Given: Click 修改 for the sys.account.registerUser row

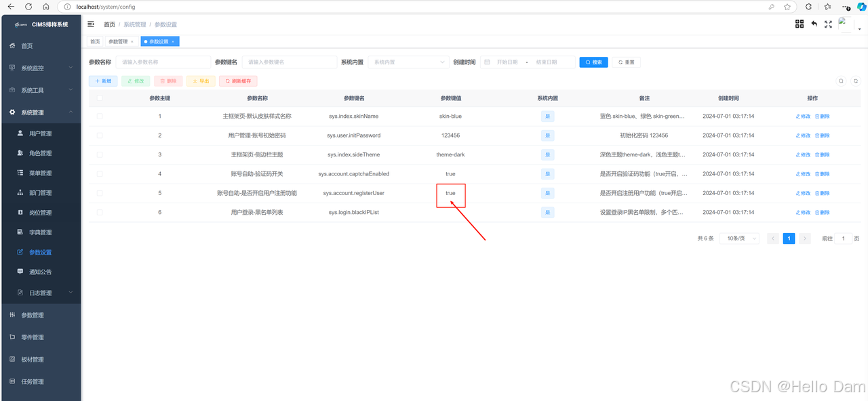Looking at the screenshot, I should tap(803, 193).
